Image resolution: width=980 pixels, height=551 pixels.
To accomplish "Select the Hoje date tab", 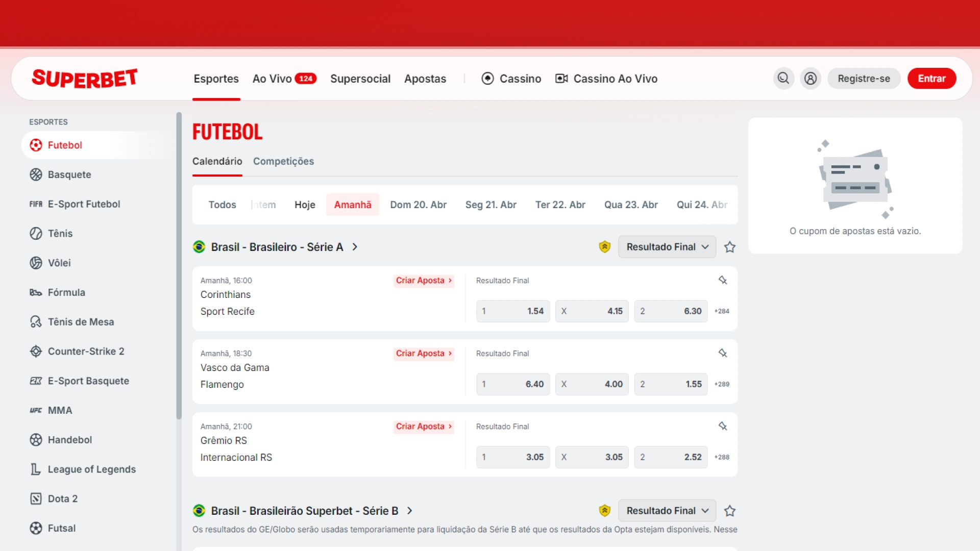I will click(305, 205).
